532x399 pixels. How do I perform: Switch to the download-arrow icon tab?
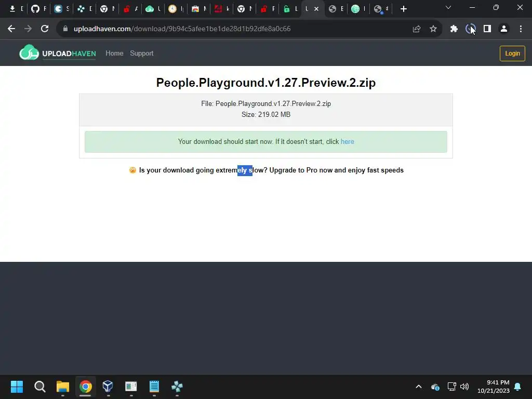[12, 9]
